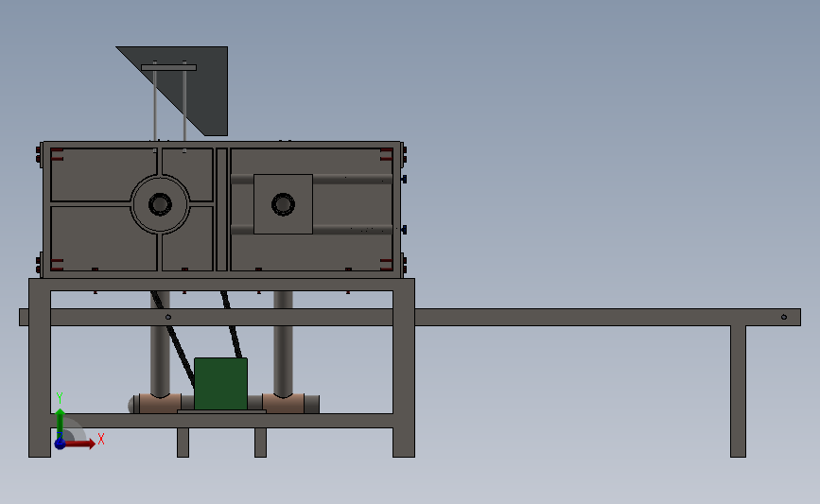Image resolution: width=820 pixels, height=504 pixels.
Task: Click the small hole on rail near left pipe
Action: click(x=167, y=317)
